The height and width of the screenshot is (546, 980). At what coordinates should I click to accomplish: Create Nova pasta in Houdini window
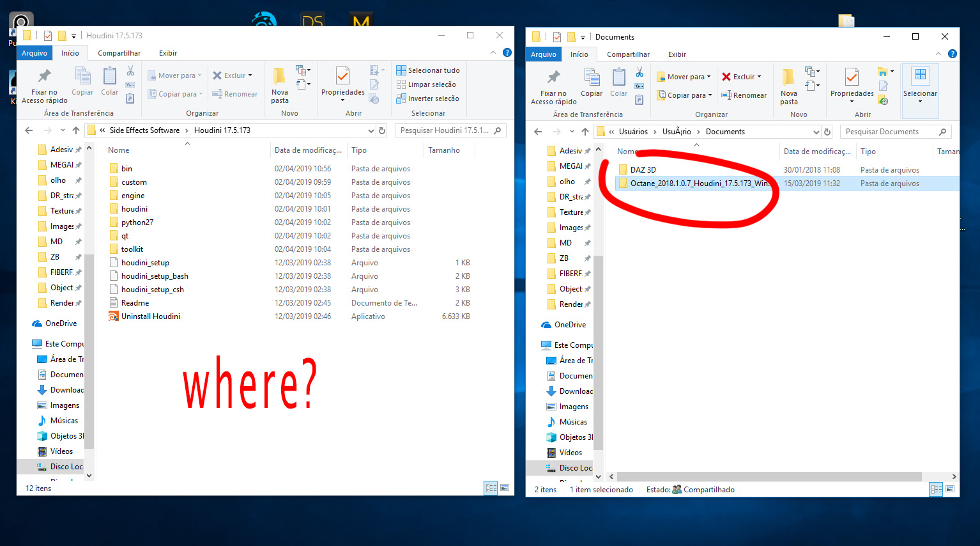point(280,85)
